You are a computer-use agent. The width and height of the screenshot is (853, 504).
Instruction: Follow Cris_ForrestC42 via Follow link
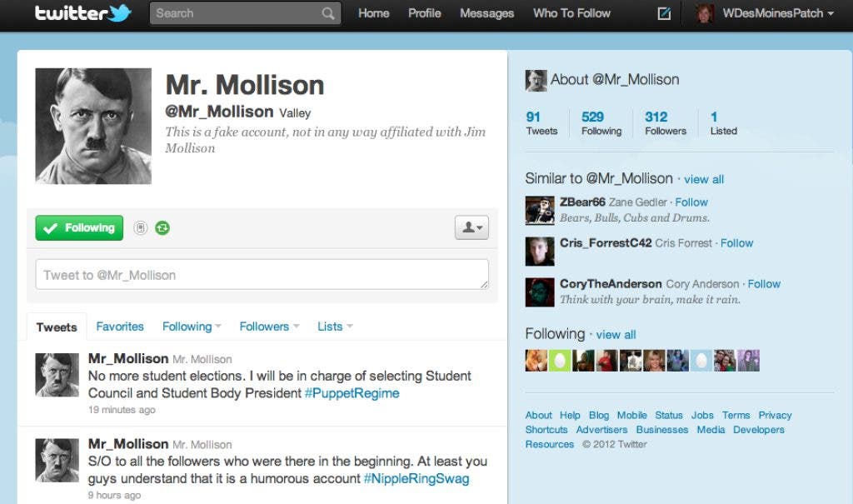(x=736, y=243)
